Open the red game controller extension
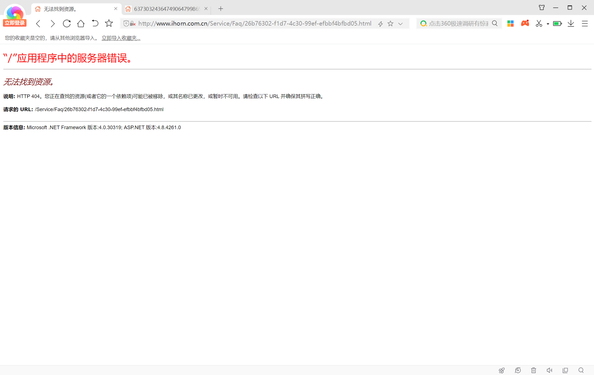Screen dimensions: 594x375 coord(525,23)
